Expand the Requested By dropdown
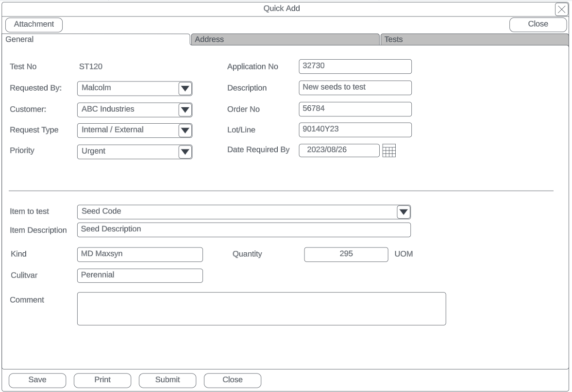The height and width of the screenshot is (392, 572). coord(185,88)
